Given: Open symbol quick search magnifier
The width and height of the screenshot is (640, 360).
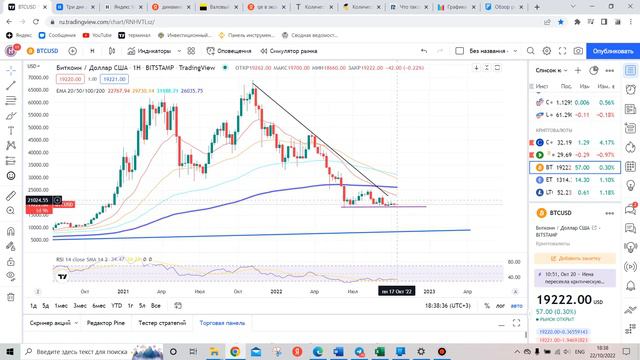Looking at the screenshot, I should click(530, 51).
